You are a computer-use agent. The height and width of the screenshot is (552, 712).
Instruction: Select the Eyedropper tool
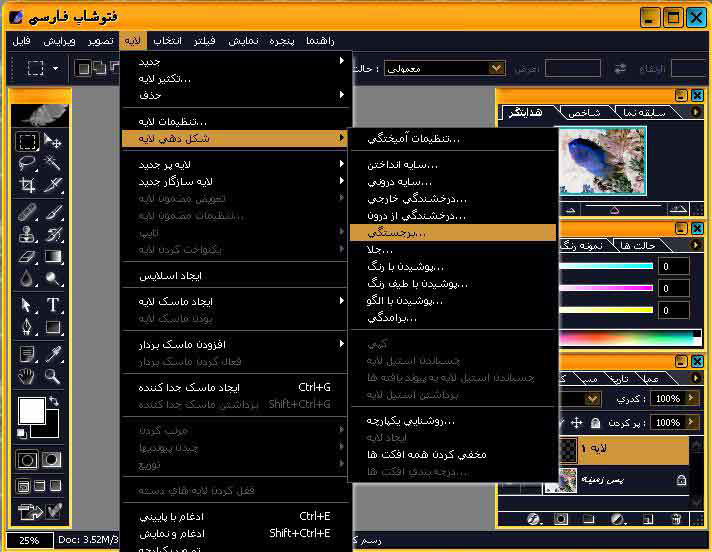pos(53,354)
